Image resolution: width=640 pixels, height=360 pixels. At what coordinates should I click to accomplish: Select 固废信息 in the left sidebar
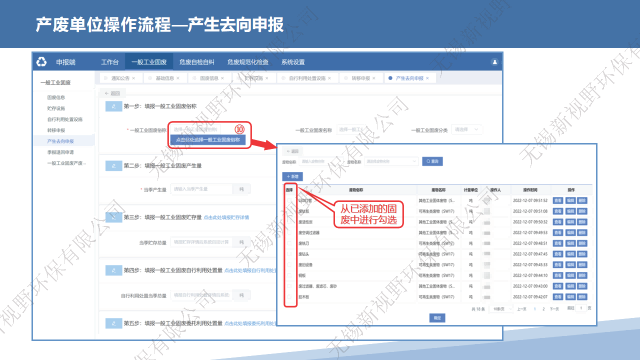coord(56,98)
